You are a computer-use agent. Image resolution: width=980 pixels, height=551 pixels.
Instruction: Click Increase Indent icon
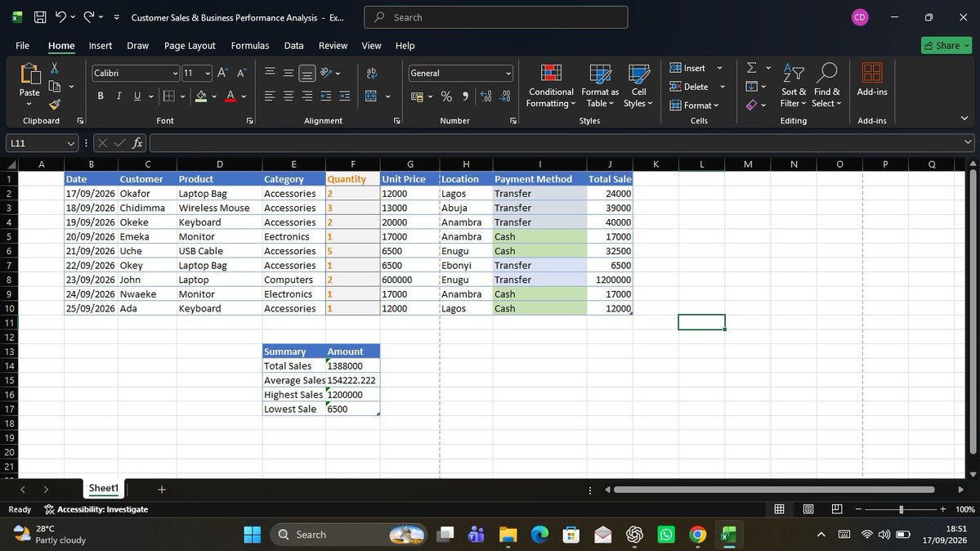coord(344,96)
